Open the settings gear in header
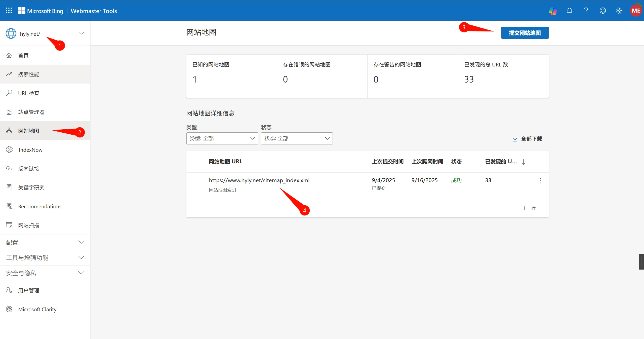This screenshot has height=339, width=644. [x=619, y=11]
